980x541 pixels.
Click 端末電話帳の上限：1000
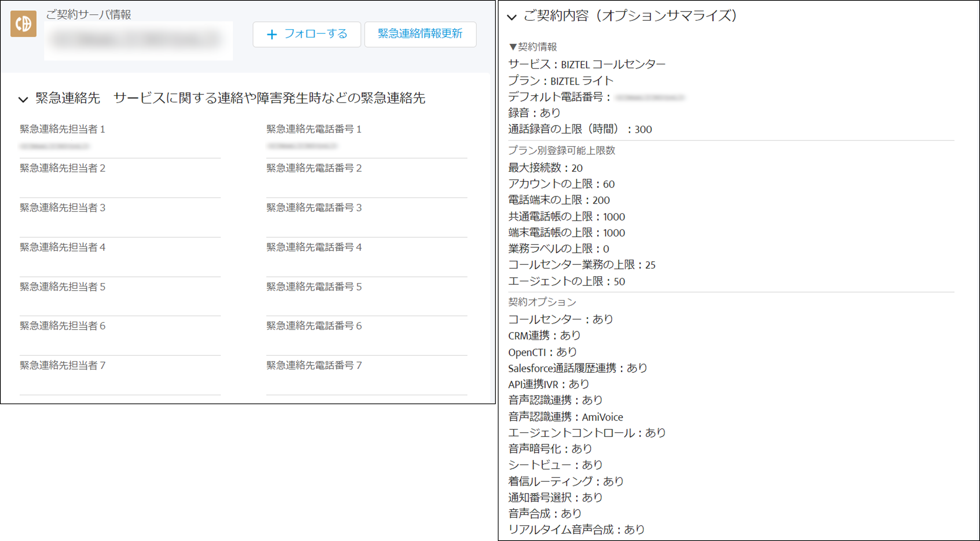[x=566, y=233]
